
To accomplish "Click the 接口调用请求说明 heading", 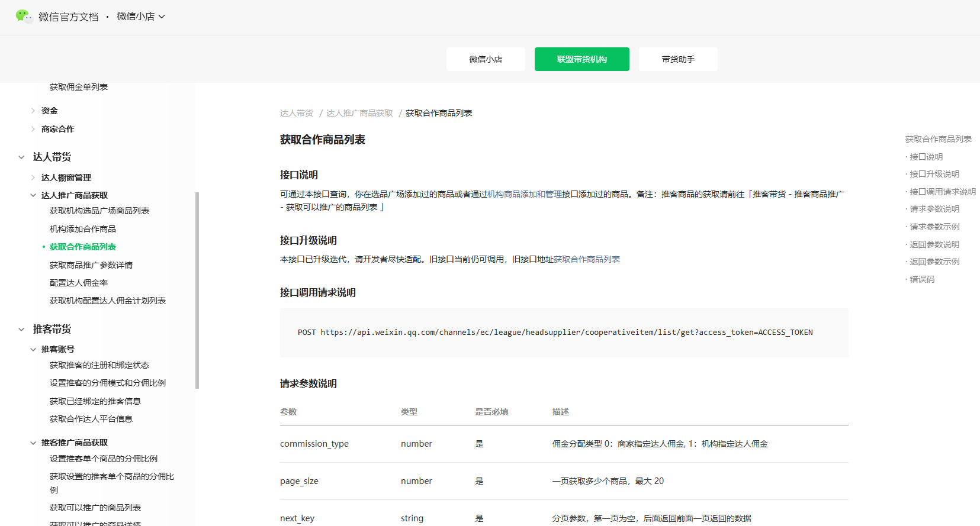I will (x=318, y=292).
